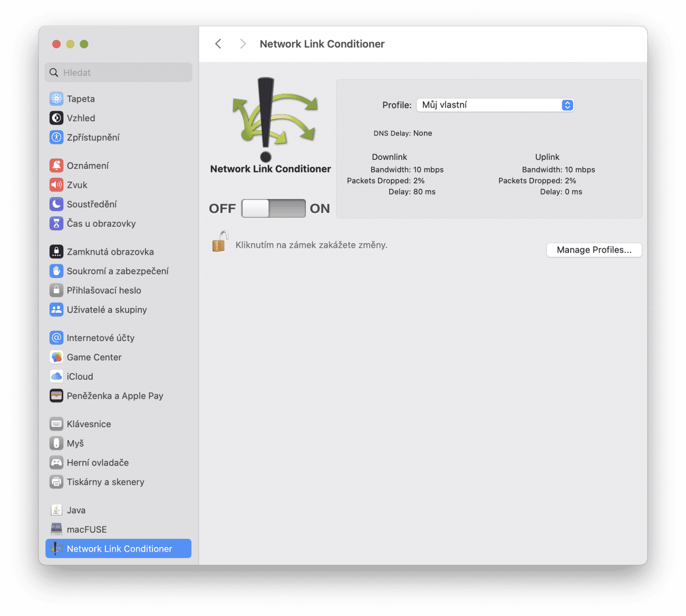Viewport: 686px width, 616px height.
Task: Go back with the left chevron
Action: pyautogui.click(x=218, y=44)
